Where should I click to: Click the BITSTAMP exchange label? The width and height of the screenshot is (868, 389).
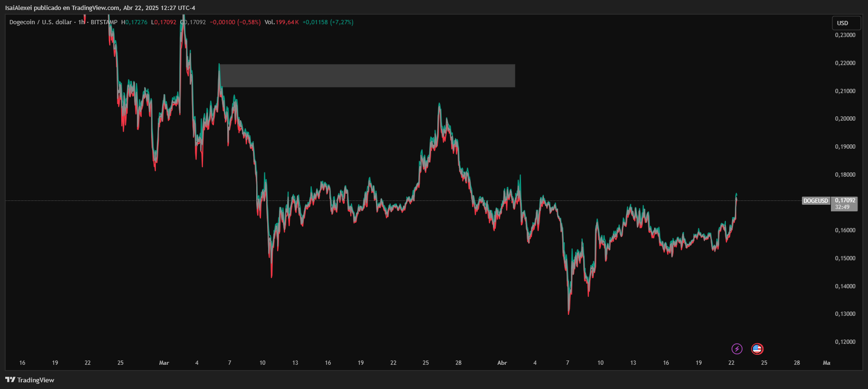(x=104, y=22)
